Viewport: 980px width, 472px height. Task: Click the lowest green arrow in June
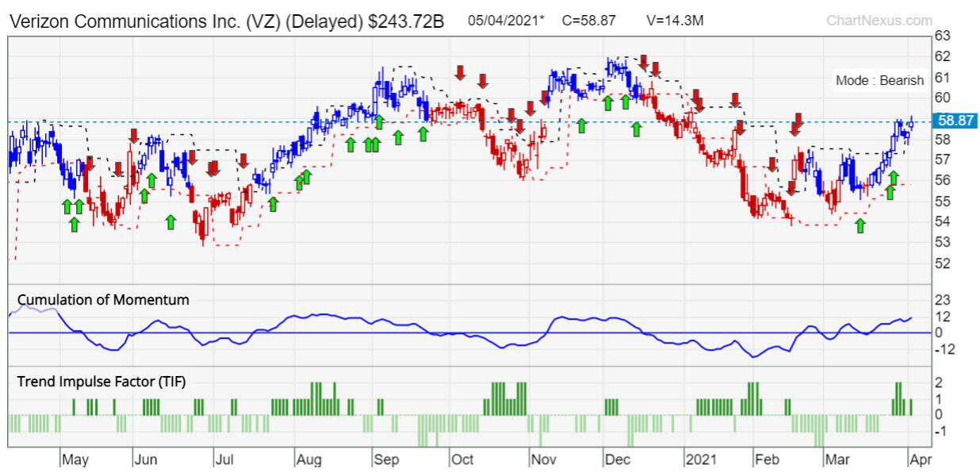(x=170, y=222)
